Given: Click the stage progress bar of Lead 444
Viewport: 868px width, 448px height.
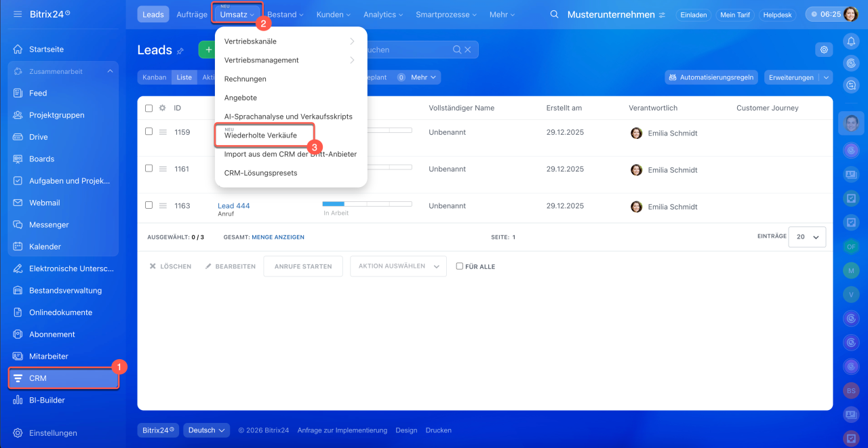Looking at the screenshot, I should coord(367,203).
